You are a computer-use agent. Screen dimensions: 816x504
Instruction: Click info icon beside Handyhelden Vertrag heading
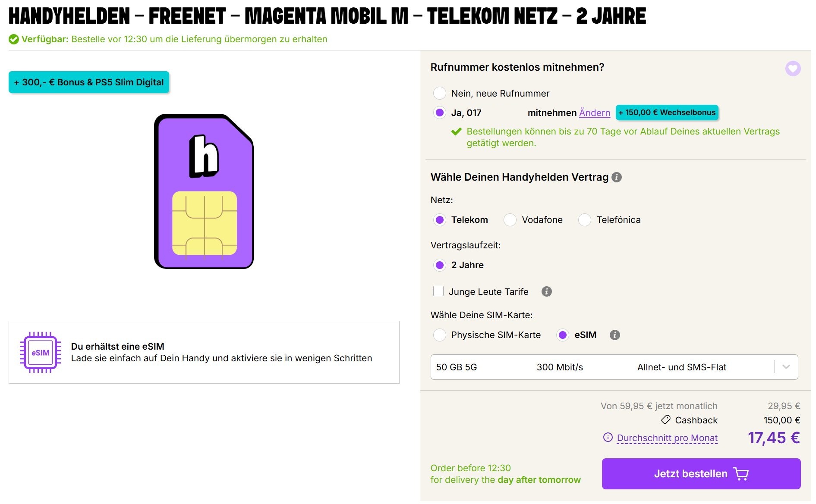tap(617, 177)
